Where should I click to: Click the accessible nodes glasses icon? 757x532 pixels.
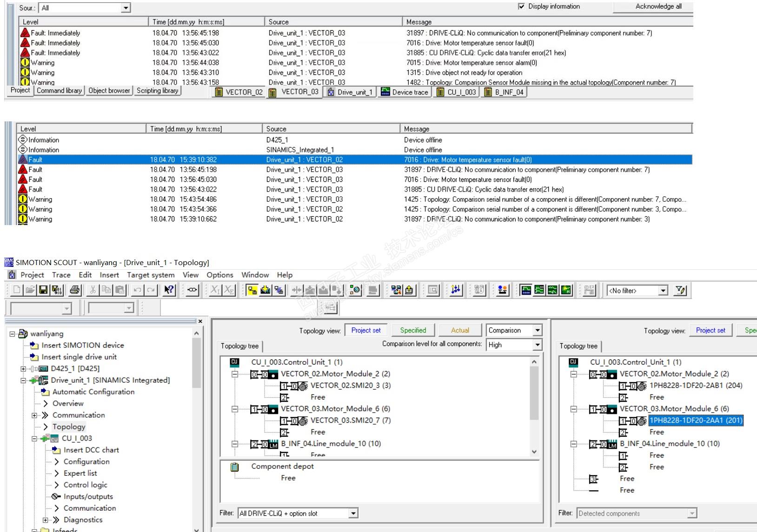[x=192, y=290]
